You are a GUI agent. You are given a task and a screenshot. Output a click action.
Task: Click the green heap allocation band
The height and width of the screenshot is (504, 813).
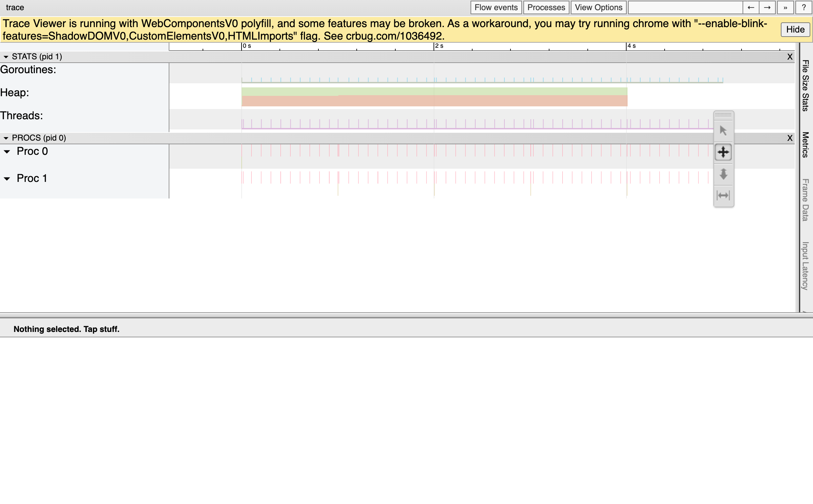tap(434, 91)
